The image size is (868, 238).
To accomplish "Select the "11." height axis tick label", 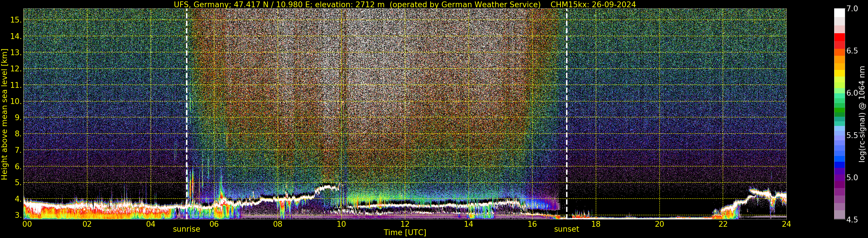I will pyautogui.click(x=16, y=85).
